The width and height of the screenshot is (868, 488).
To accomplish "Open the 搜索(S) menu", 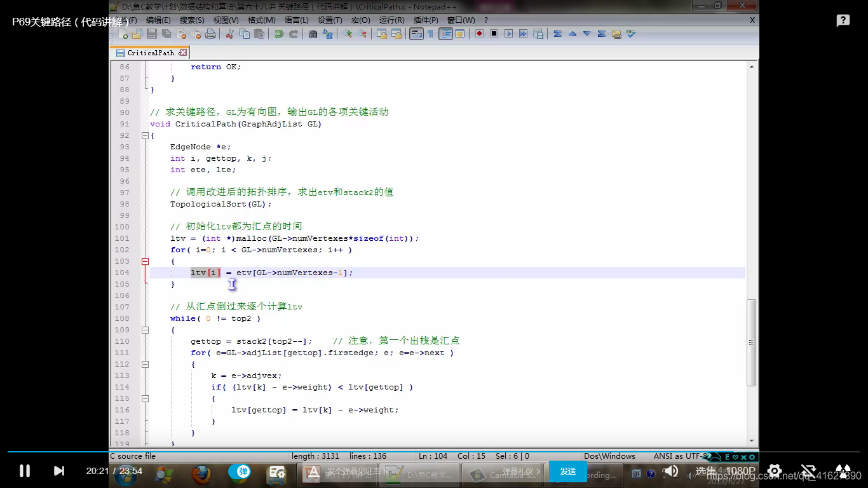I will [192, 20].
